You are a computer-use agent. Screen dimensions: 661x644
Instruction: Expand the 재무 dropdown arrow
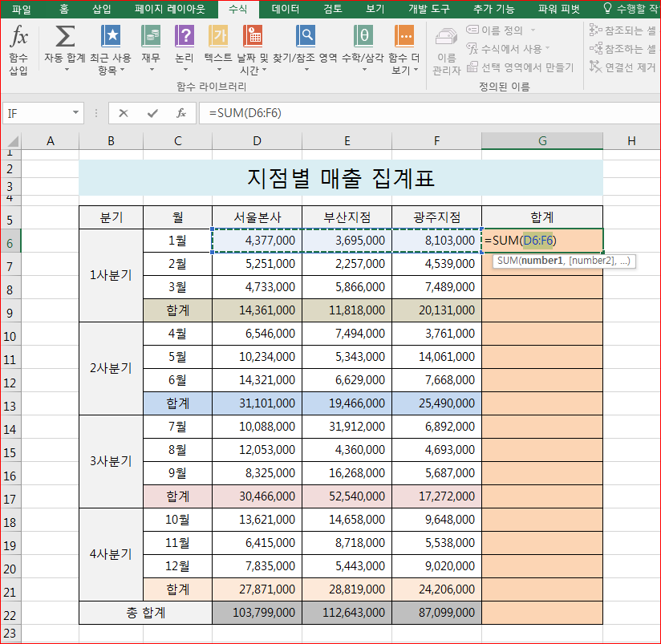152,70
